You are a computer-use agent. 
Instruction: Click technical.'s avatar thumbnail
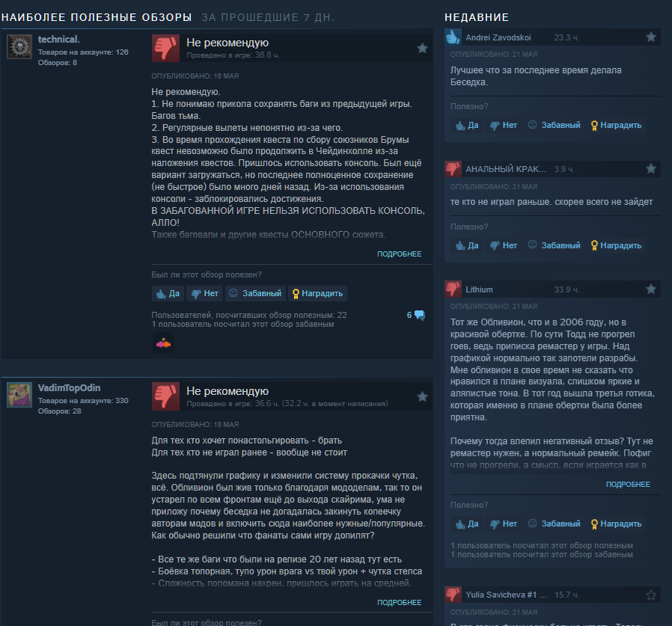(x=19, y=46)
